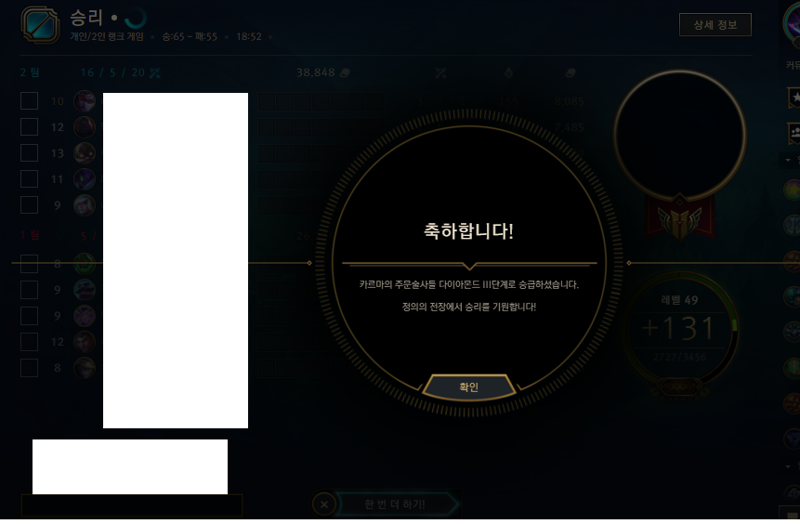Viewport: 800px width, 524px height.
Task: Tick the checkbox of the last 1팀 player
Action: [29, 367]
